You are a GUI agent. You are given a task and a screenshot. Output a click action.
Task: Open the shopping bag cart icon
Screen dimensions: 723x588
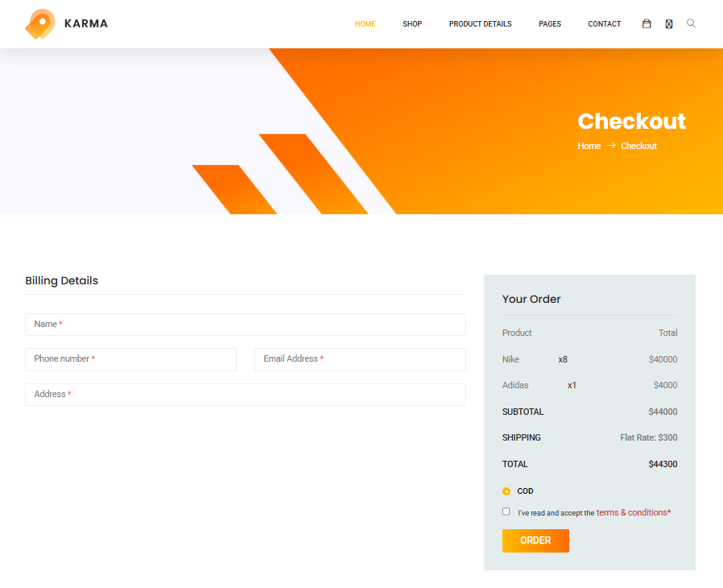(x=647, y=24)
